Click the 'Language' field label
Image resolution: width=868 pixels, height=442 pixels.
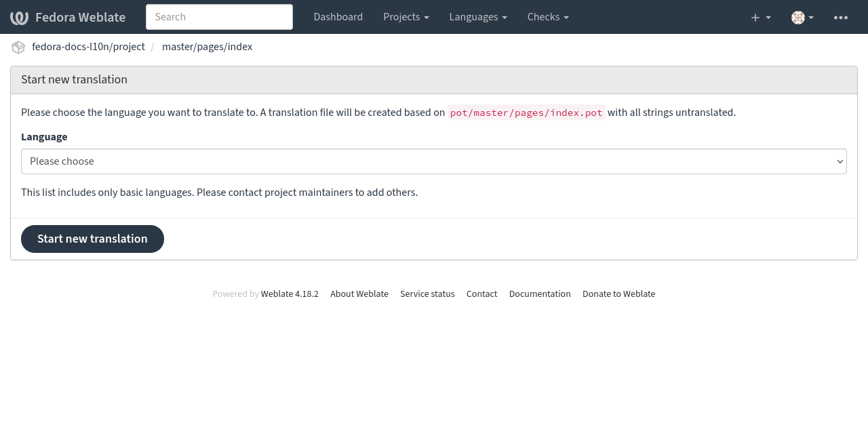tap(44, 137)
